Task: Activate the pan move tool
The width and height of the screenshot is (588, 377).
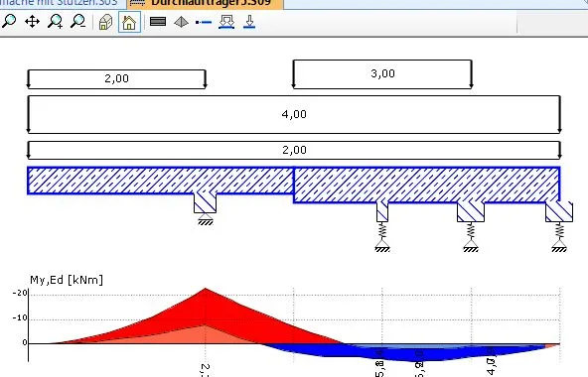Action: [32, 22]
